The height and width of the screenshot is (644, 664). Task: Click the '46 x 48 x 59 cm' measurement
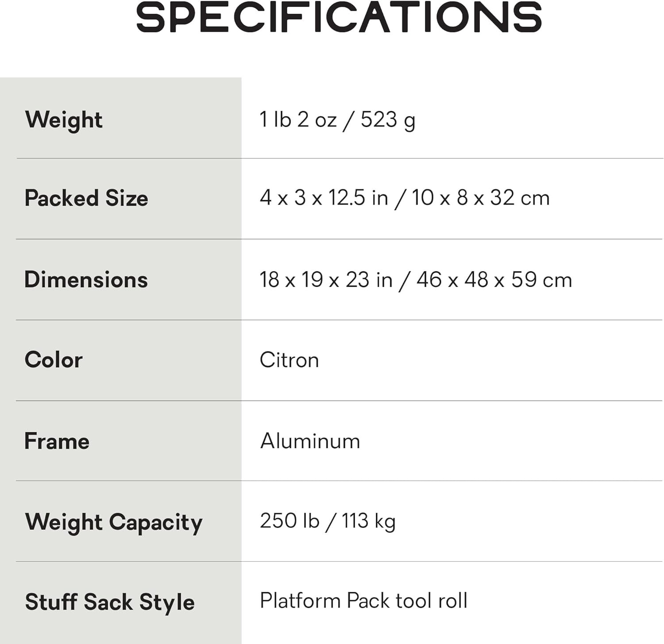point(494,279)
